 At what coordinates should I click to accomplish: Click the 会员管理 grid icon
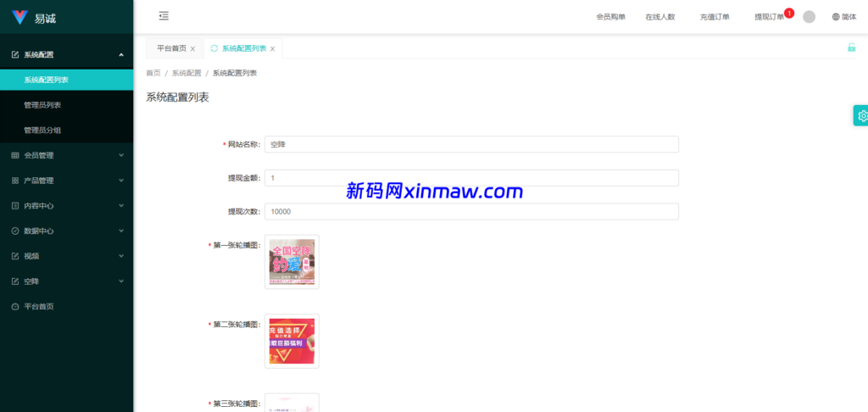(15, 156)
